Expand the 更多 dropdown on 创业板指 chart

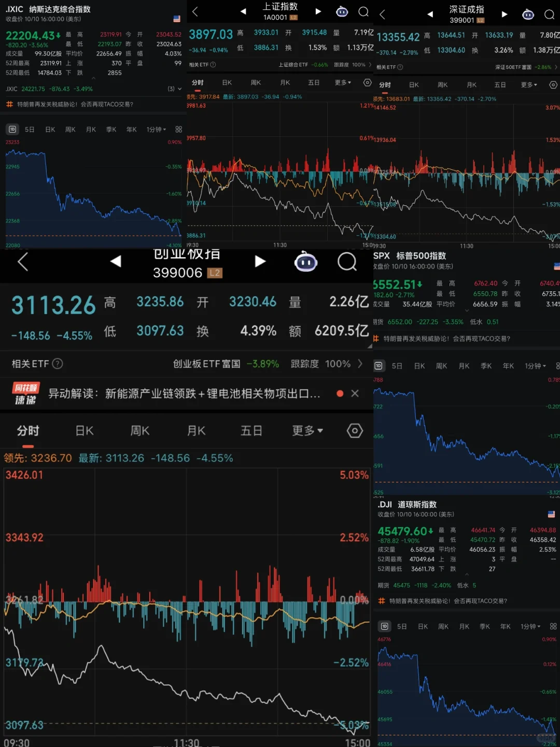307,431
